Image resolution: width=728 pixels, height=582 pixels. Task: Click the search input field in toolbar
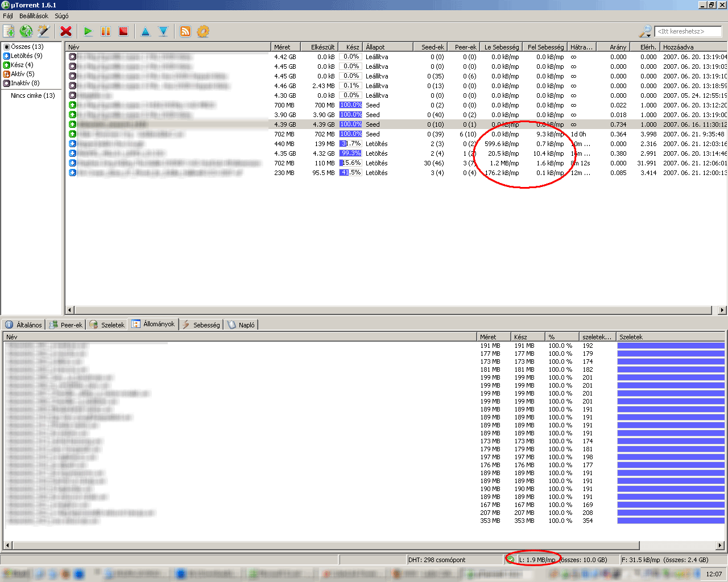click(x=688, y=31)
